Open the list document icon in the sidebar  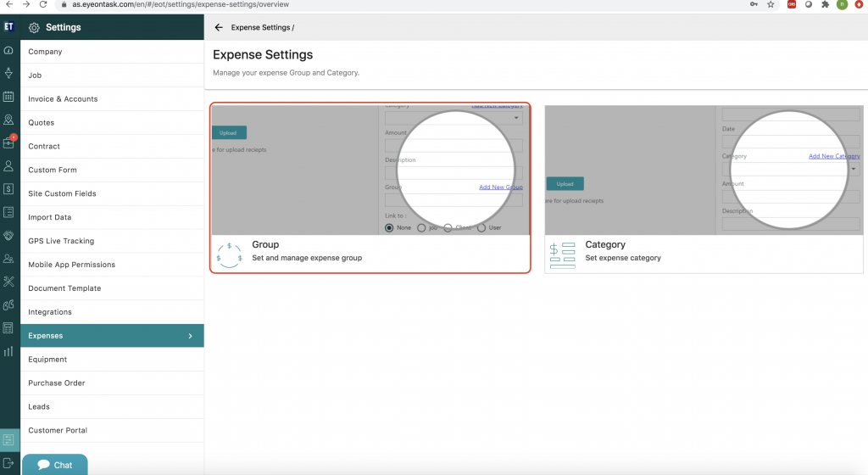(x=8, y=212)
